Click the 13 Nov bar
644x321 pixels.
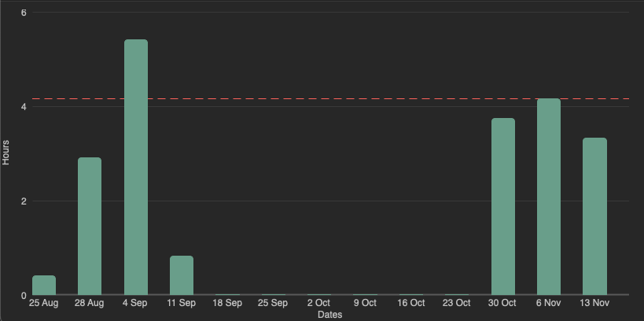(594, 216)
